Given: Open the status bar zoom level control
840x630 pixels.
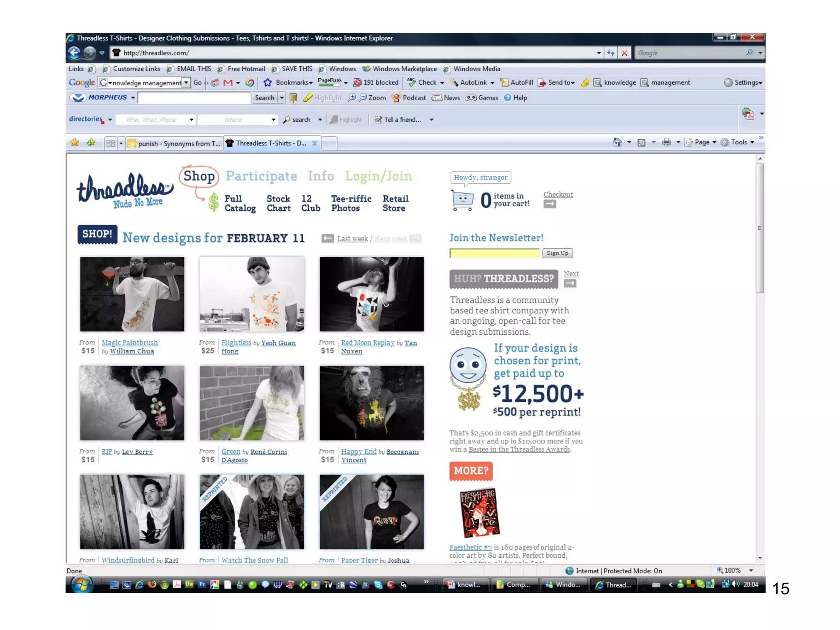Looking at the screenshot, I should tap(732, 570).
